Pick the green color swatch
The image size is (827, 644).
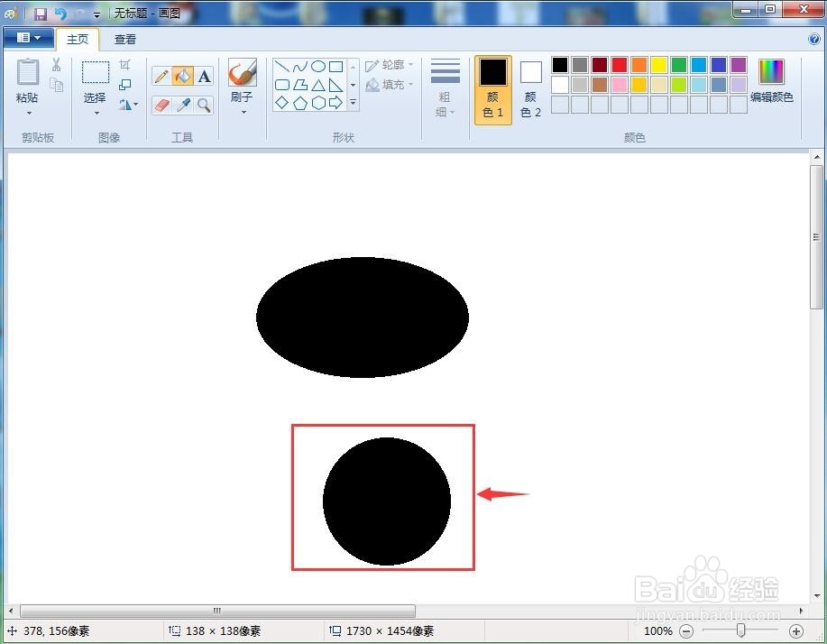click(x=679, y=65)
